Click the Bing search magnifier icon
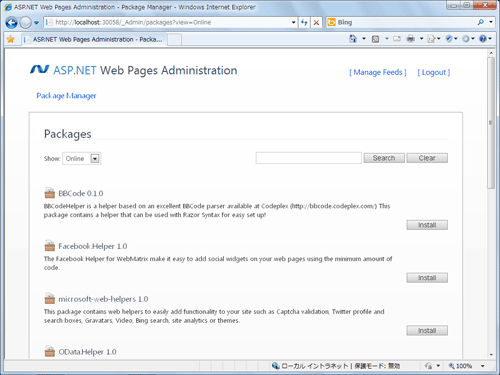500x375 pixels. coord(481,22)
